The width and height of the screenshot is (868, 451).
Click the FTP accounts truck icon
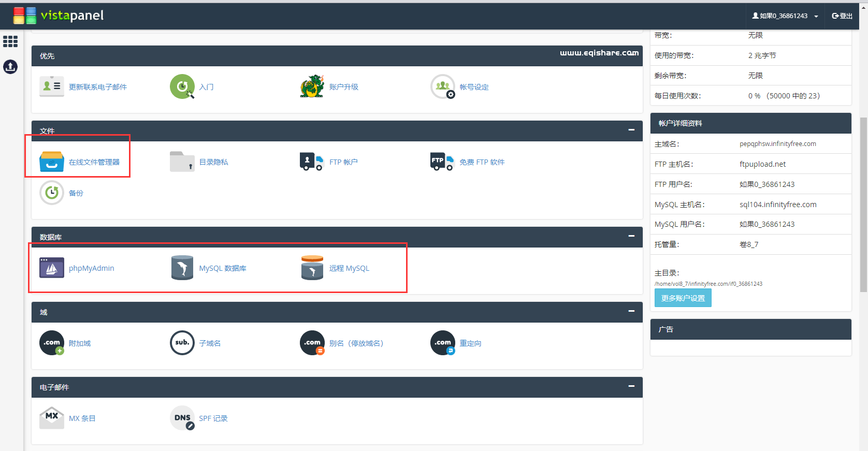[x=312, y=162]
